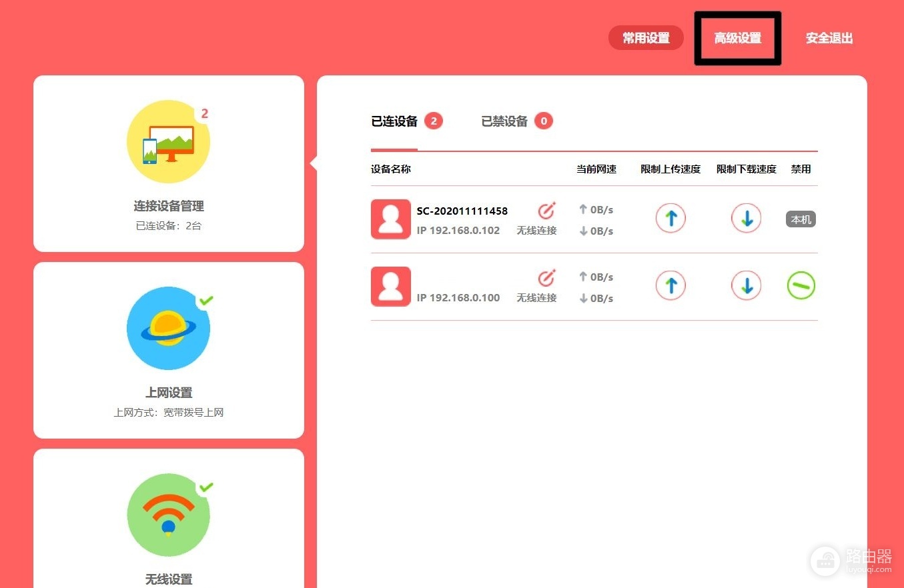Click IP 192.168.0.102 text

[x=458, y=231]
